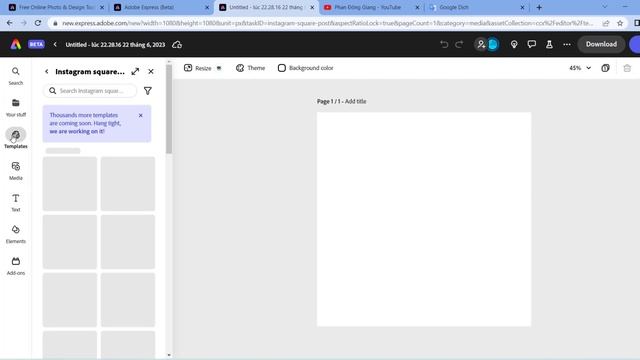Click the BETA badge
The height and width of the screenshot is (360, 640).
[x=36, y=44]
